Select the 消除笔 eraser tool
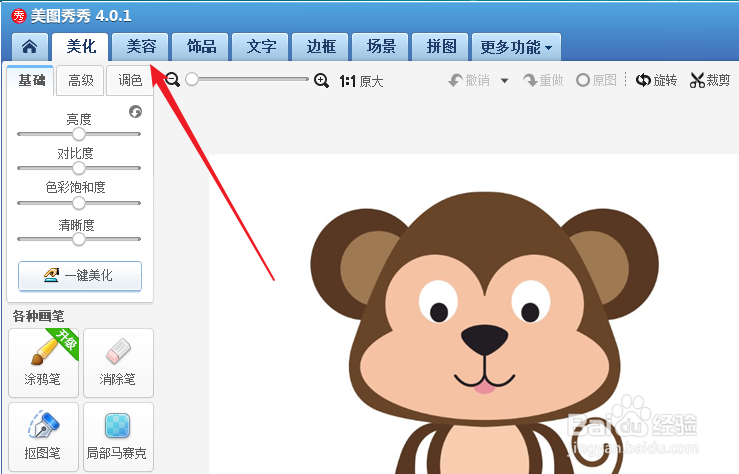 pyautogui.click(x=118, y=363)
